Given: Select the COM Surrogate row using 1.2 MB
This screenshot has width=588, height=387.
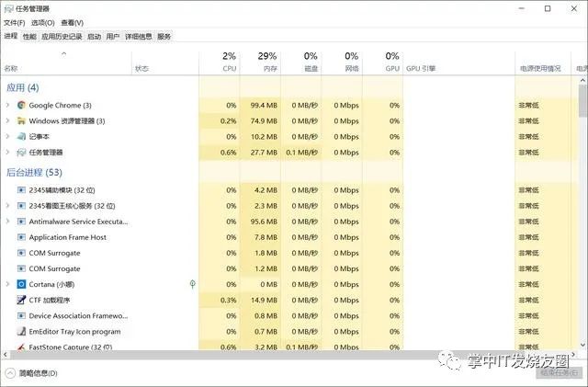Looking at the screenshot, I should tap(289, 268).
